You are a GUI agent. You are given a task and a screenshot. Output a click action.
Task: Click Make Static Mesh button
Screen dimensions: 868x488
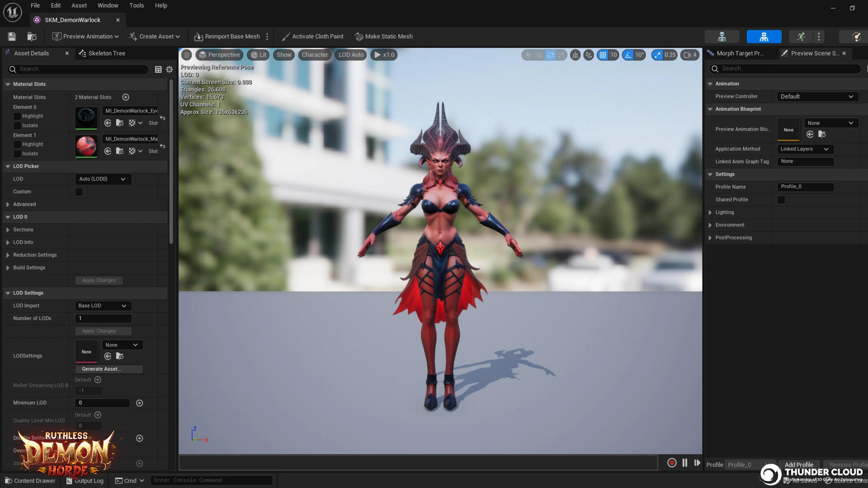(x=384, y=37)
